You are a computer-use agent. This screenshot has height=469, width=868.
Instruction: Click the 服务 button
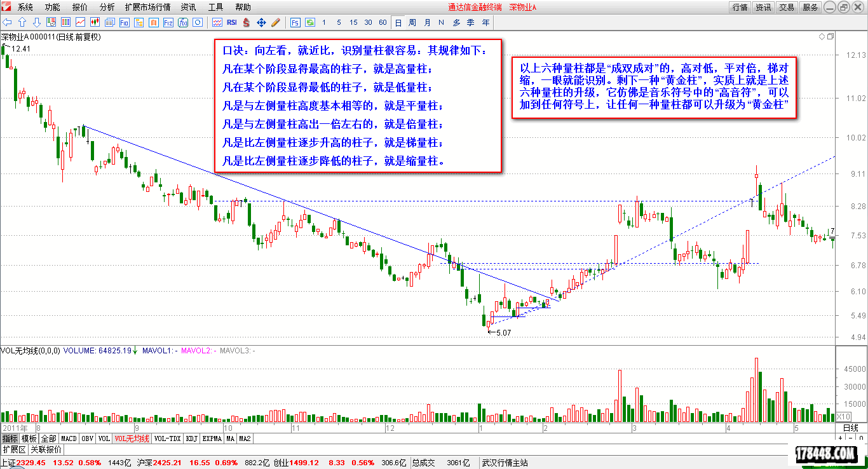click(810, 7)
